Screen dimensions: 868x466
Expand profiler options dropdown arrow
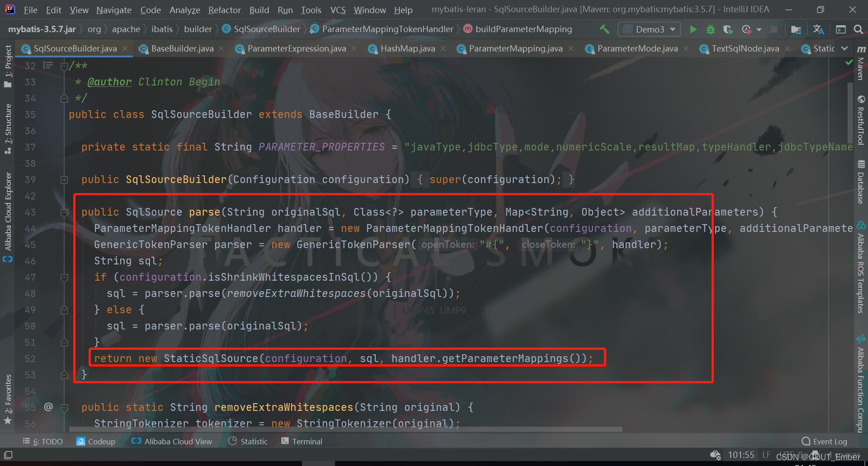[759, 29]
